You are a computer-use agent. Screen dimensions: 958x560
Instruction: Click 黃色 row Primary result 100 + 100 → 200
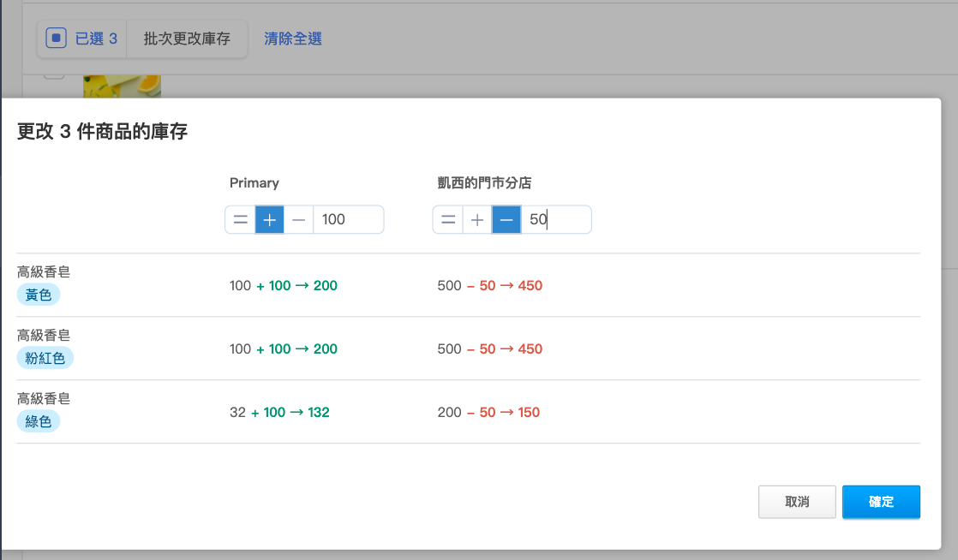pyautogui.click(x=284, y=286)
